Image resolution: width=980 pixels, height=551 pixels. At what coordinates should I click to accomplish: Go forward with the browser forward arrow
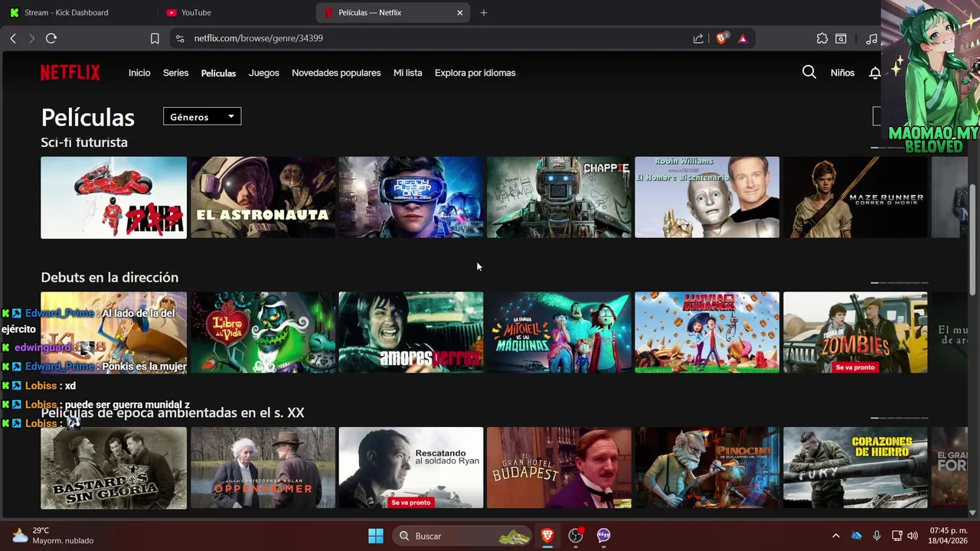pos(31,38)
